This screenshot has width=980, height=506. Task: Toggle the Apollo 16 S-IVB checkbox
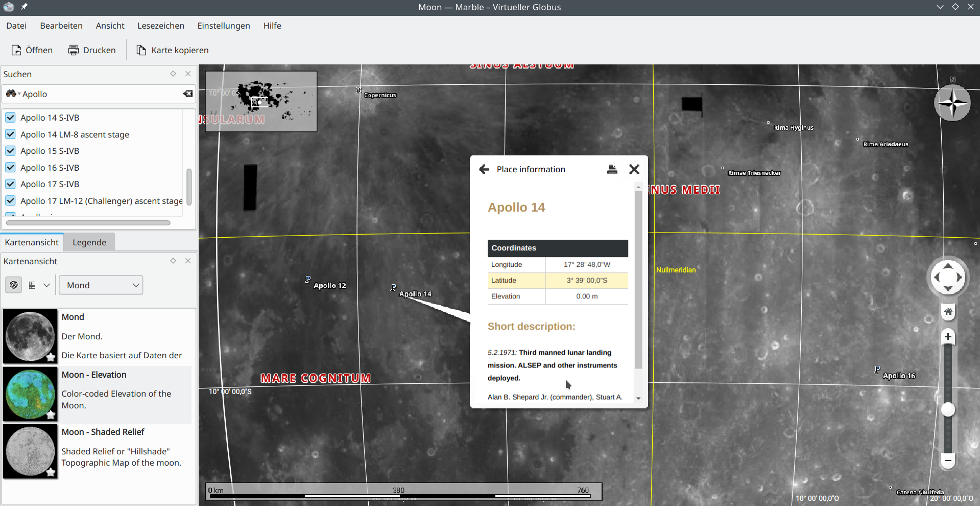pos(10,168)
